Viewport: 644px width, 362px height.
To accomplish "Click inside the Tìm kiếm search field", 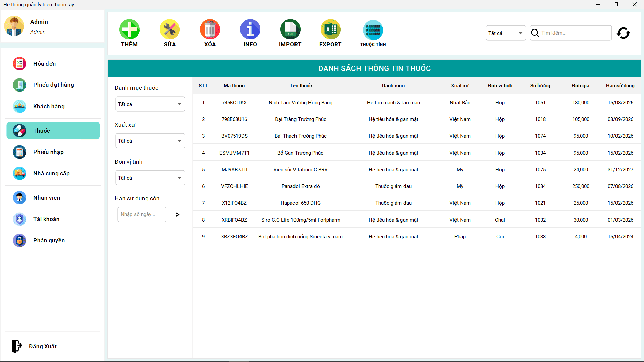I will 574,33.
